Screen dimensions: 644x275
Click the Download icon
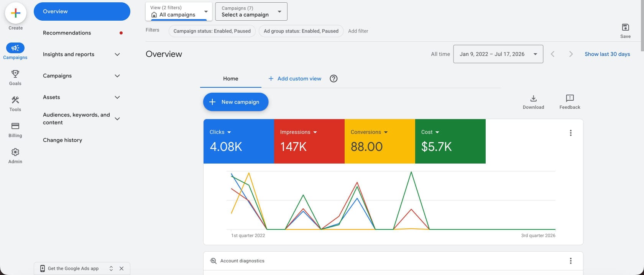tap(533, 98)
